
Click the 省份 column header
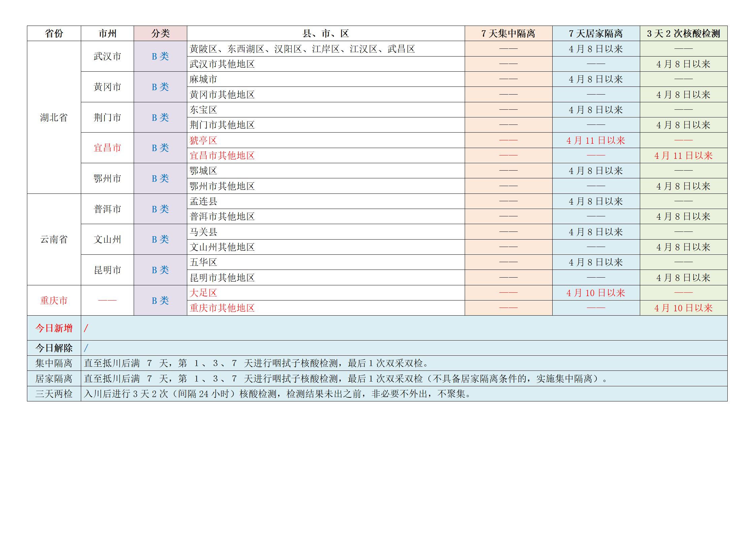(x=54, y=33)
